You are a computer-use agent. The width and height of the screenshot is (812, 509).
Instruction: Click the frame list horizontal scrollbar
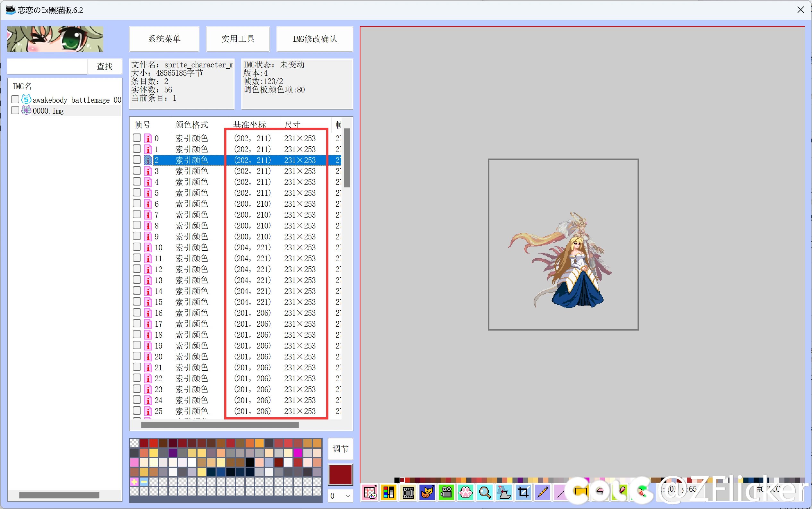(220, 425)
